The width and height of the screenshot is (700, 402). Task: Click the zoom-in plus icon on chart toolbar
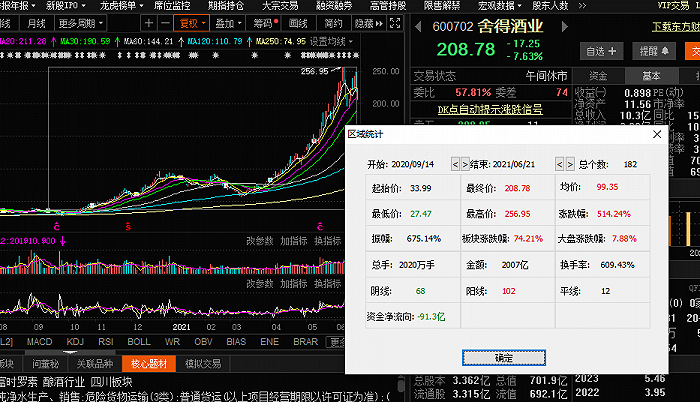[149, 23]
